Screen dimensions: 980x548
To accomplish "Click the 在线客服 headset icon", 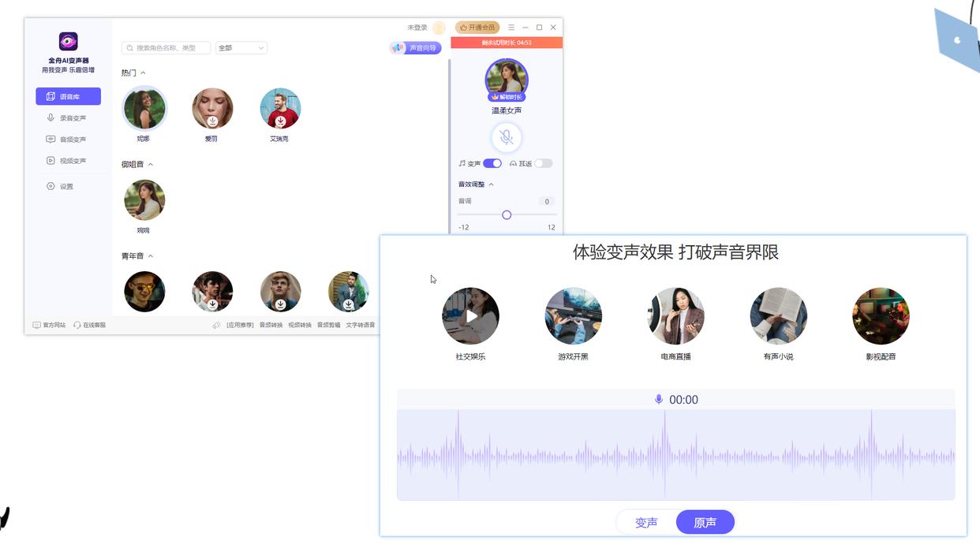I will pyautogui.click(x=77, y=325).
